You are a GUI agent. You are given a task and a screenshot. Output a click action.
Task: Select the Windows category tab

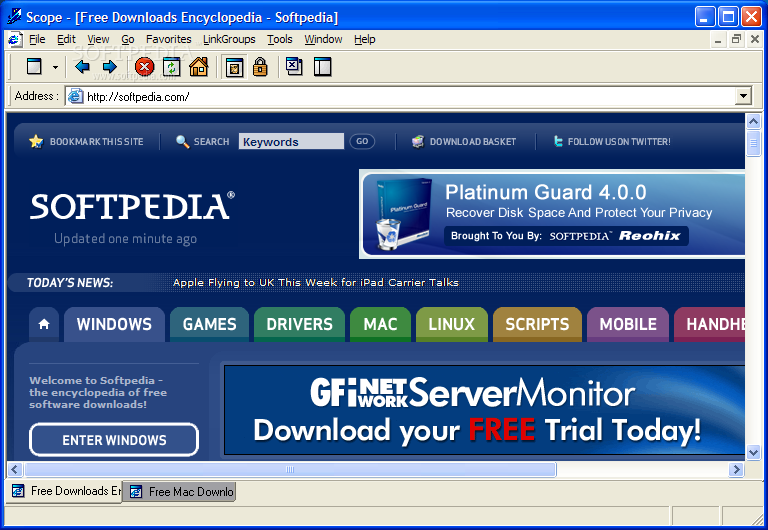[114, 324]
